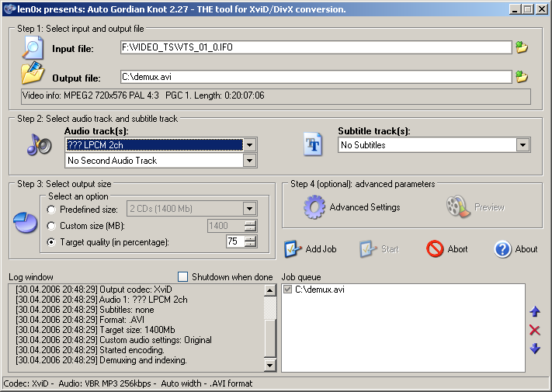Click log line 'Target size: 1400Mb'
Image resolution: width=552 pixels, height=392 pixels.
pyautogui.click(x=95, y=330)
